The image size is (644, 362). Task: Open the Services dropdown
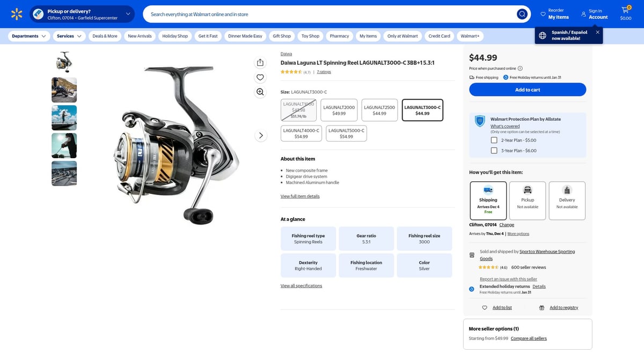coord(68,36)
